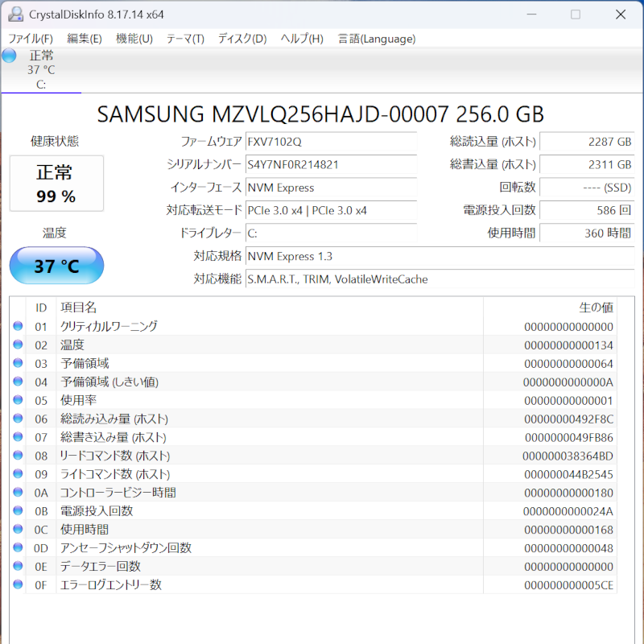Click the 対応規格 field NVM Express 1.3
This screenshot has height=644, width=644.
(440, 257)
